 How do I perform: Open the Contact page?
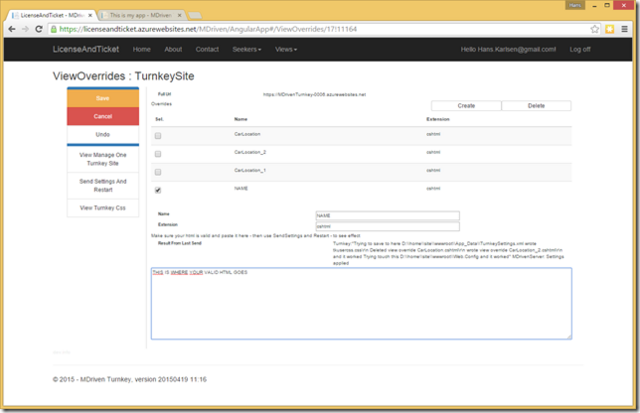coord(207,49)
